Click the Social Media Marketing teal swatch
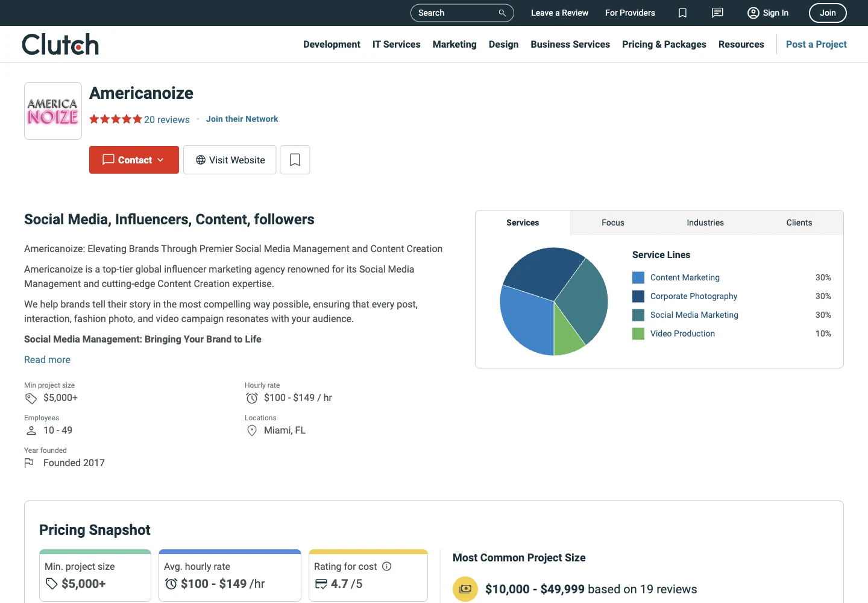This screenshot has width=868, height=603. pos(638,315)
